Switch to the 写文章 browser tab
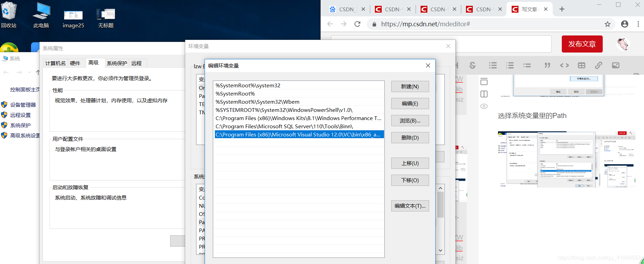The height and width of the screenshot is (264, 644). click(529, 9)
